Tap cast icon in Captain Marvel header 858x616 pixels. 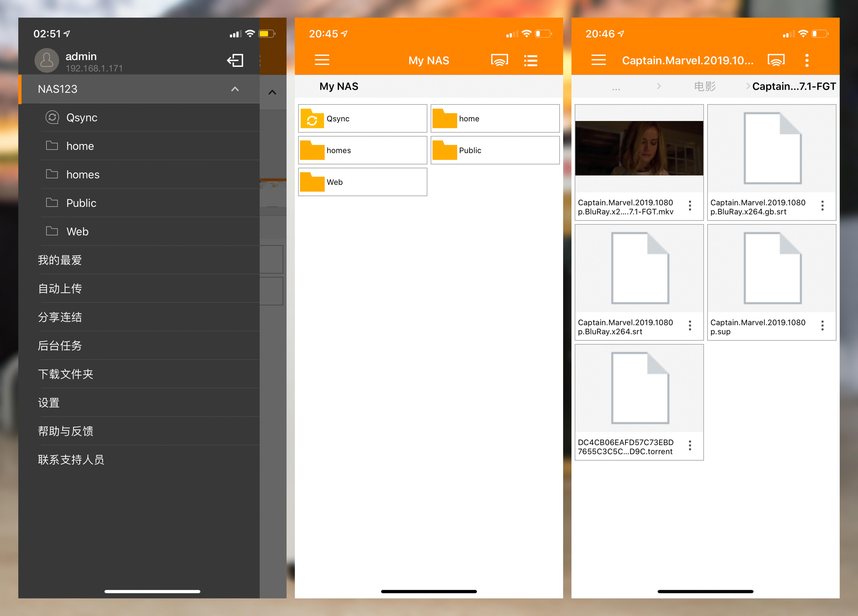[776, 60]
